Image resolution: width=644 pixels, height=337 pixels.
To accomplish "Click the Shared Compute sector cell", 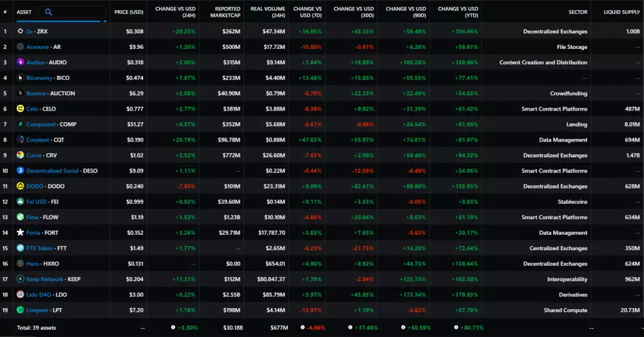I will coord(565,311).
